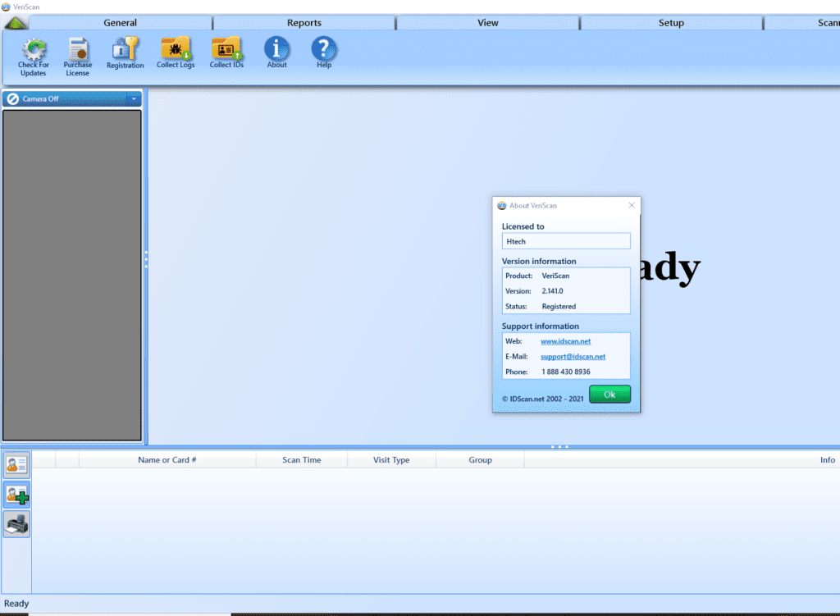Open the www.idscan.net link
Viewport: 840px width, 616px height.
(x=565, y=341)
